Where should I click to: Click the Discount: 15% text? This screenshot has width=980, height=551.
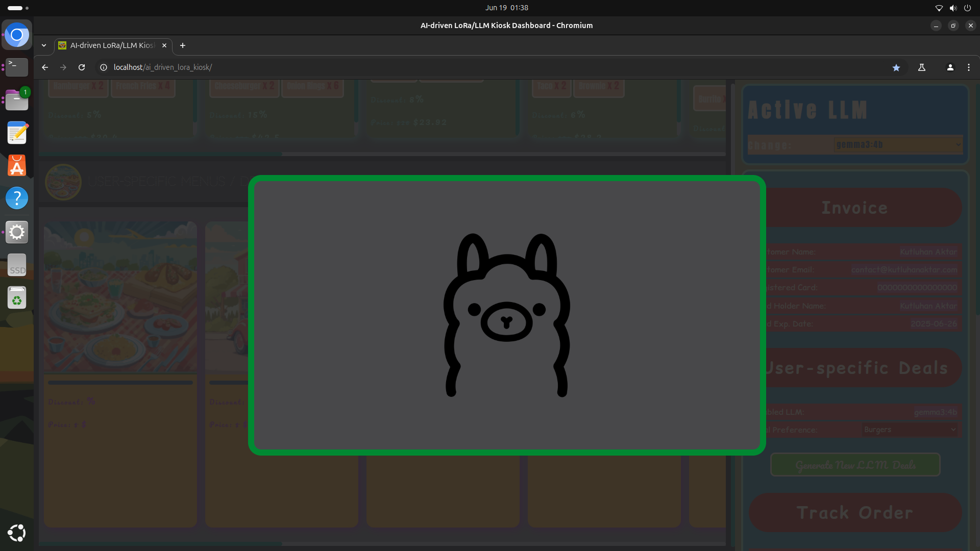[x=238, y=115]
